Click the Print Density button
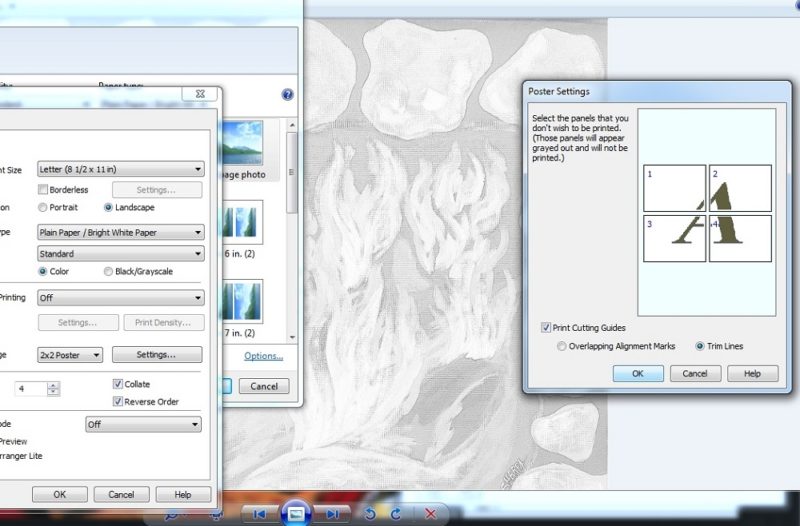The width and height of the screenshot is (800, 526). [163, 322]
